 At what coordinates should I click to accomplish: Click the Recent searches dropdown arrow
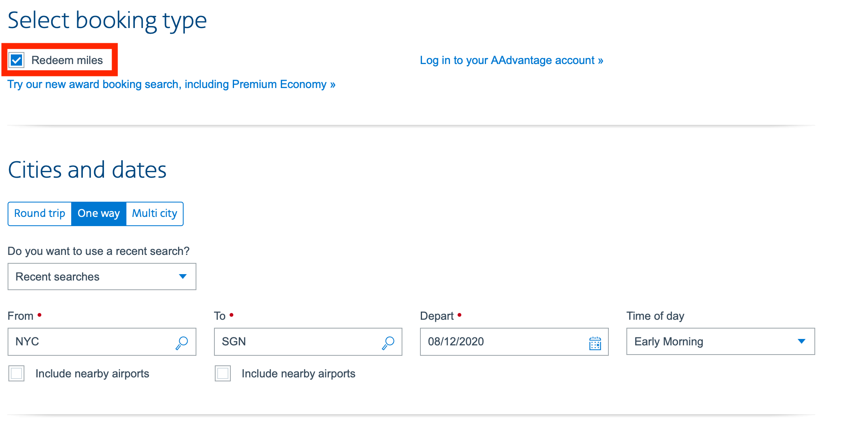tap(183, 277)
